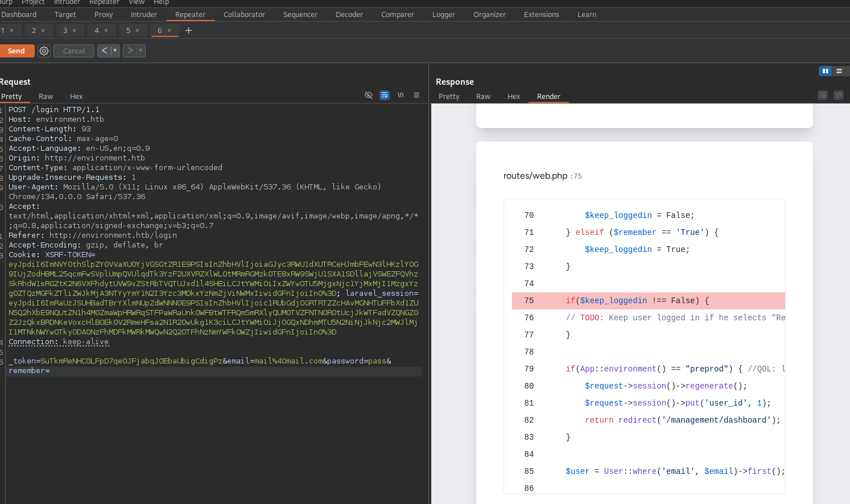Click the Connection: keep-alive header
This screenshot has height=504, width=850.
pos(59,341)
